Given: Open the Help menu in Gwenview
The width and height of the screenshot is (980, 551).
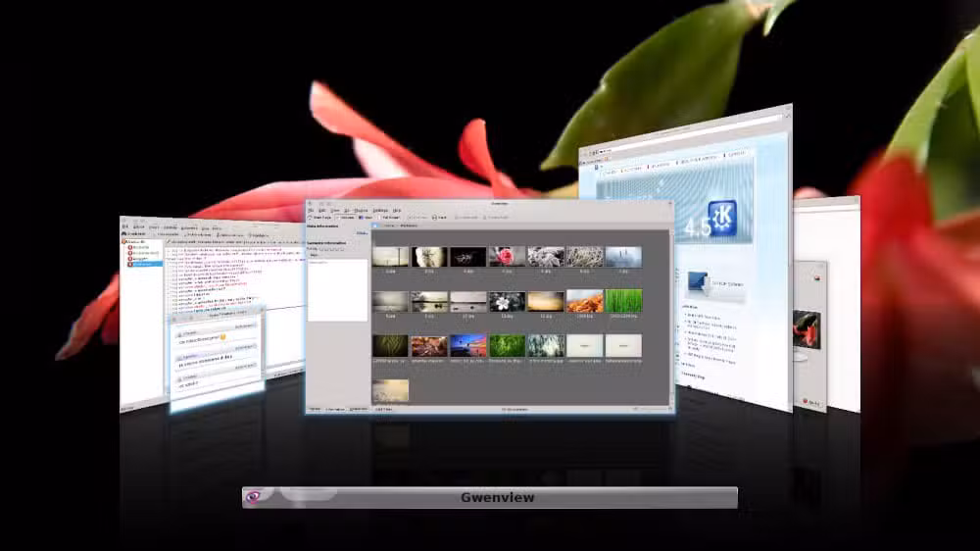Looking at the screenshot, I should tap(397, 210).
